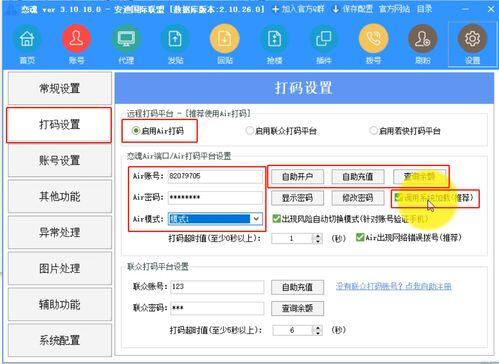Image resolution: width=499 pixels, height=364 pixels.
Task: Switch to 常规设置 tab
Action: coord(60,88)
